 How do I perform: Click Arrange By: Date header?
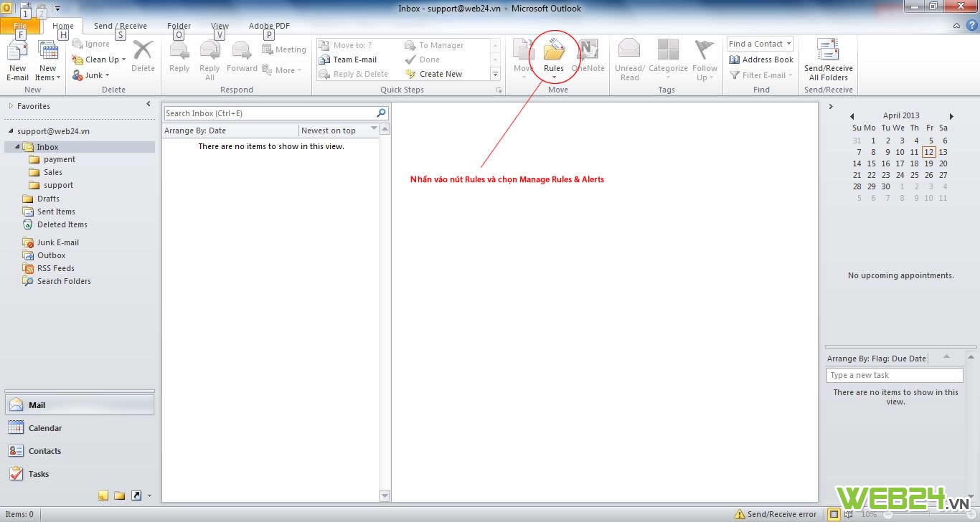click(x=230, y=130)
